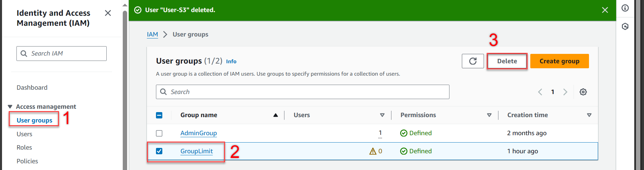
Task: Open the hexagon tools icon on right rail
Action: point(625,26)
